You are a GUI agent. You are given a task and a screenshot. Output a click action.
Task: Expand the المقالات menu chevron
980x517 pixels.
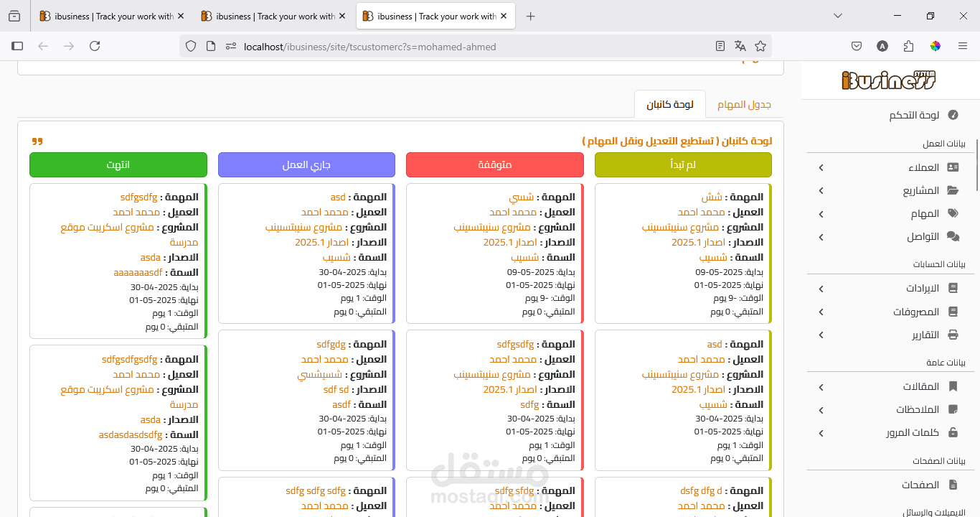click(821, 386)
